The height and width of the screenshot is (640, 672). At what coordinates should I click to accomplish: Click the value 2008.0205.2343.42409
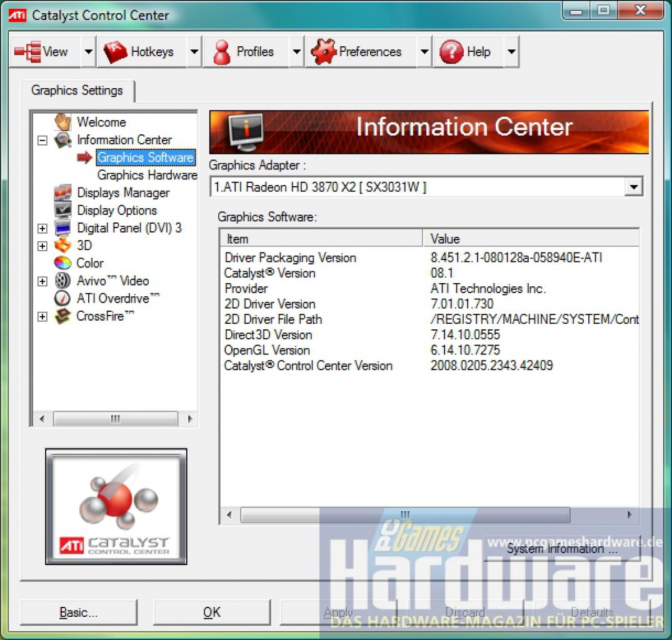(491, 366)
